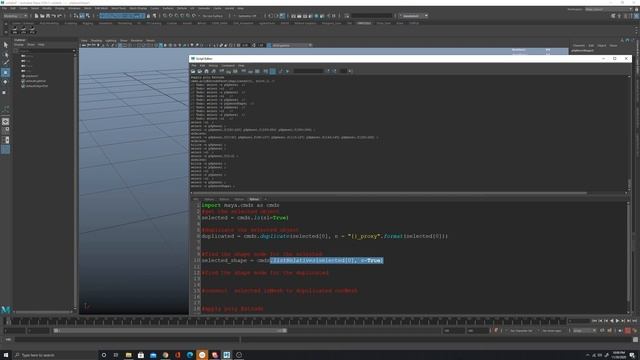Image resolution: width=640 pixels, height=360 pixels.
Task: Open the No Character Set dropdown
Action: (x=522, y=331)
